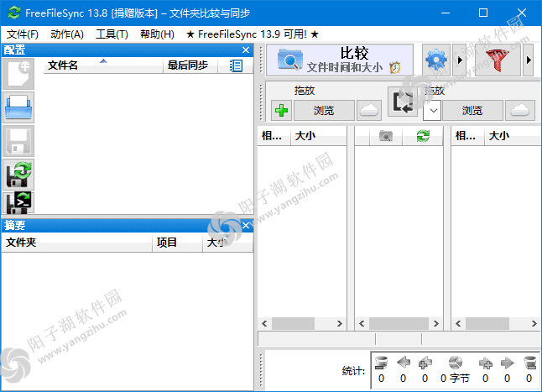This screenshot has height=392, width=542.
Task: Click the delete-right statistics icon
Action: (x=529, y=363)
